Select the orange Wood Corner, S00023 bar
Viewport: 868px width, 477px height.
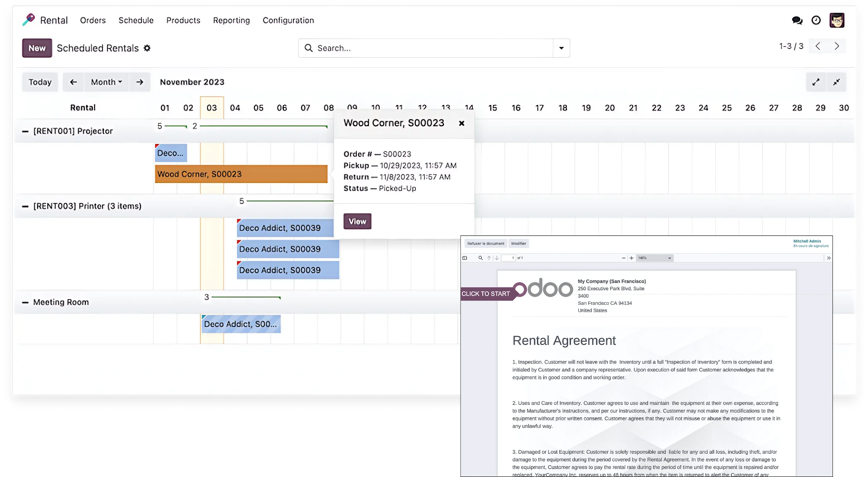coord(241,174)
